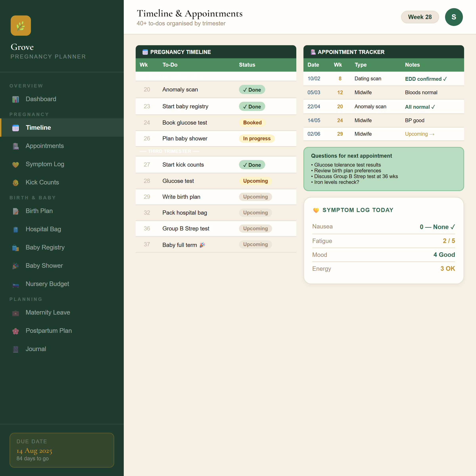Image resolution: width=476 pixels, height=476 pixels.
Task: Click the Mood 4 Good value
Action: pyautogui.click(x=444, y=255)
